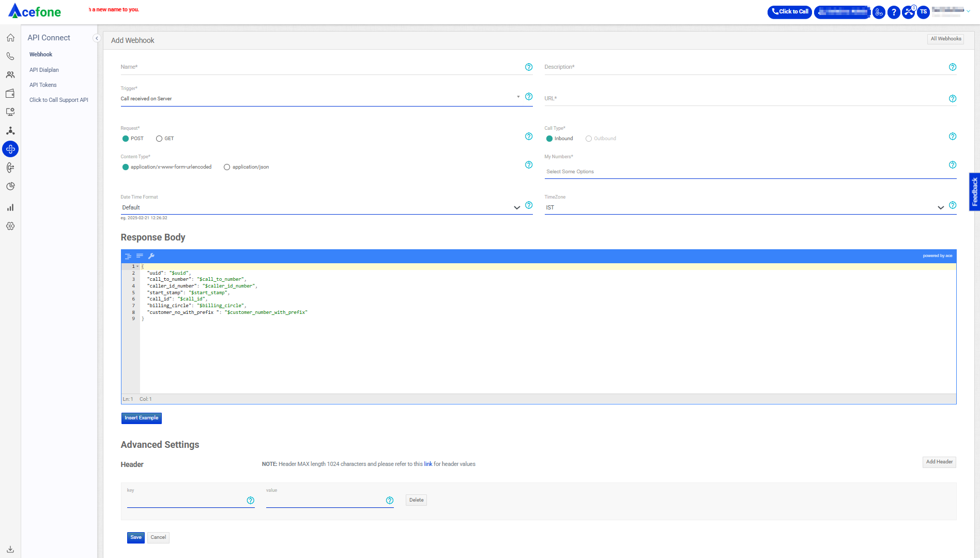Go to All Webhooks
This screenshot has width=980, height=558.
coord(946,39)
